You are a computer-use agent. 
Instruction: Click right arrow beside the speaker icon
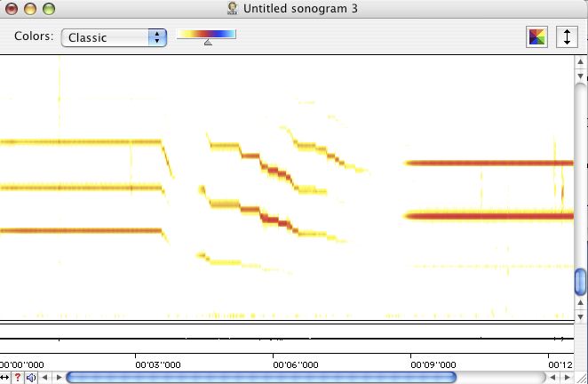coord(59,377)
